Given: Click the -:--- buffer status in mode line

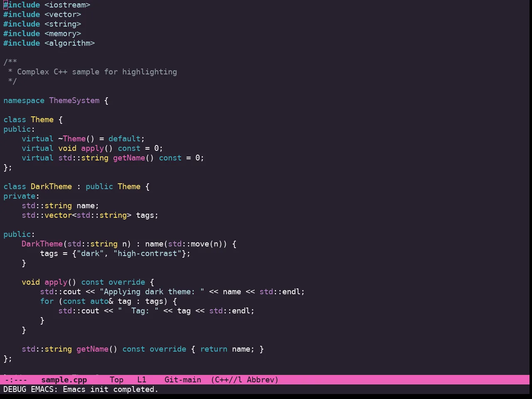Looking at the screenshot, I should (x=15, y=380).
